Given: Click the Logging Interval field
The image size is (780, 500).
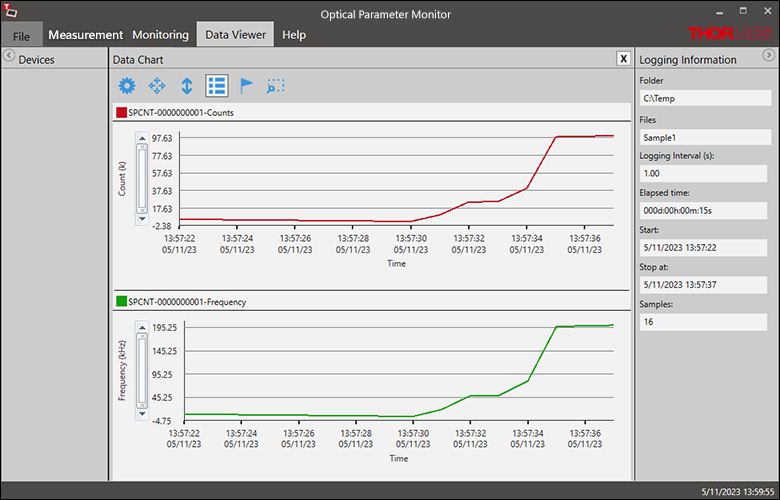Looking at the screenshot, I should tap(702, 173).
